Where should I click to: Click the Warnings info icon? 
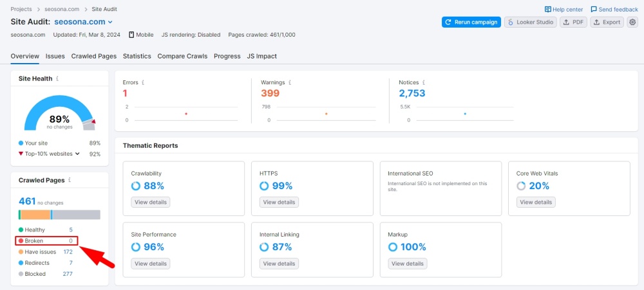pos(290,83)
